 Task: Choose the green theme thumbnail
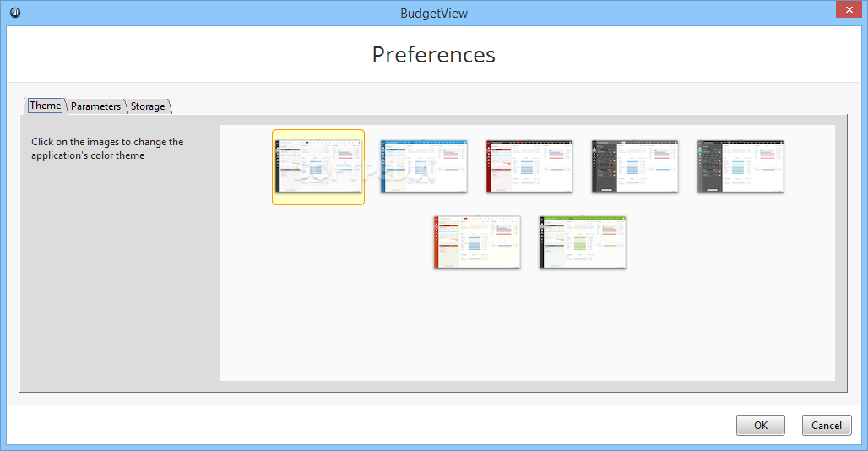click(583, 242)
